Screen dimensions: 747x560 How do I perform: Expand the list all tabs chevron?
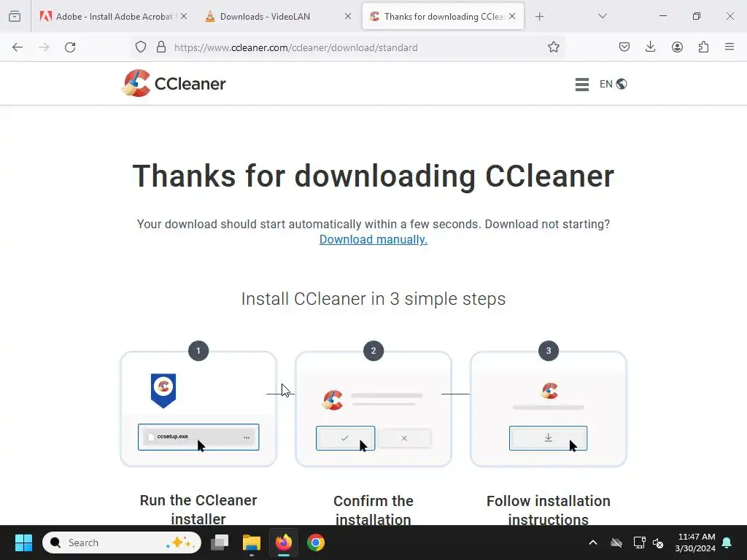coord(602,16)
